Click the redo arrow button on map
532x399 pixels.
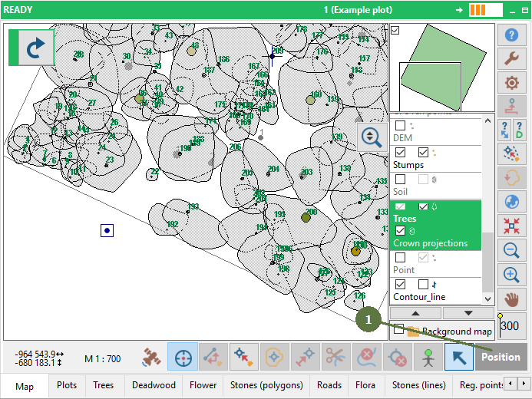coord(36,48)
